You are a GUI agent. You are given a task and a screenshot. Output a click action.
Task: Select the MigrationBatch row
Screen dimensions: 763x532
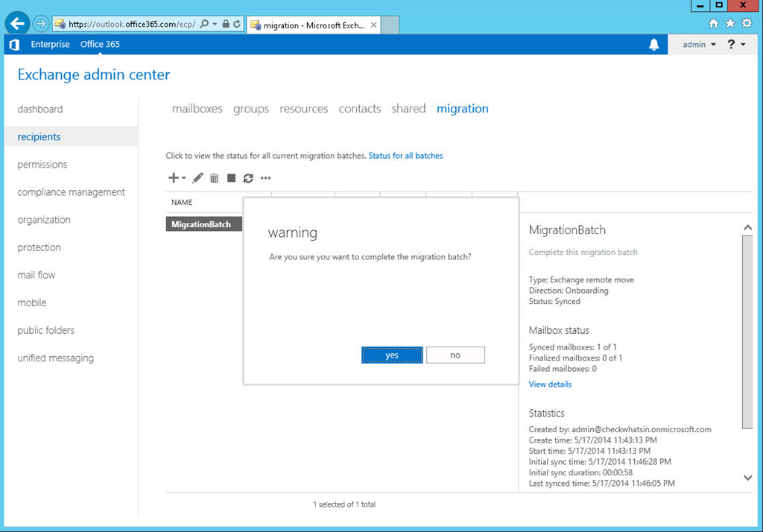pyautogui.click(x=204, y=224)
